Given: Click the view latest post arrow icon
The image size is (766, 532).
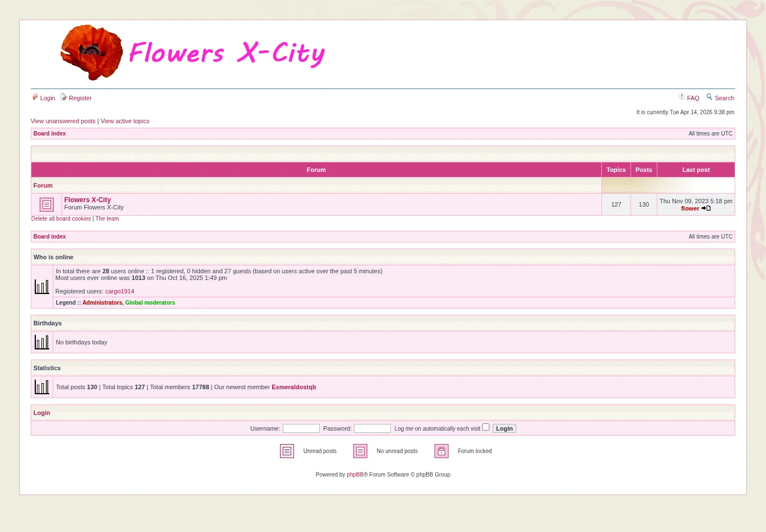Looking at the screenshot, I should 706,208.
